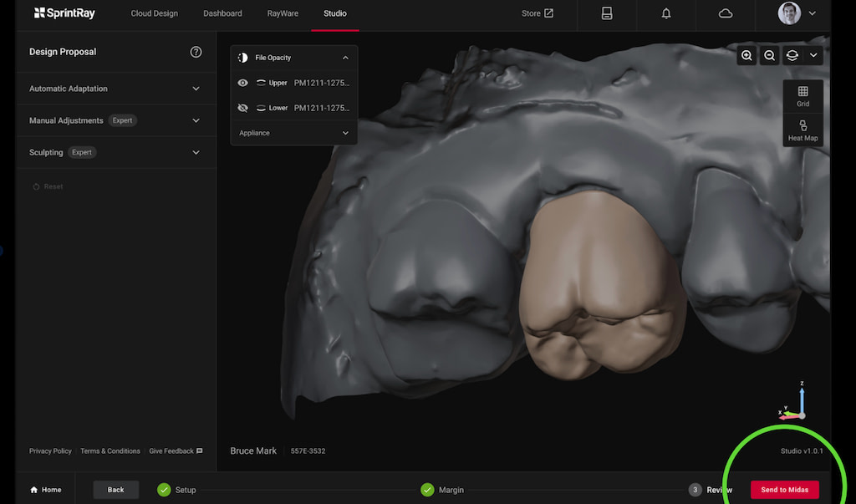Open the printer device icon
The image size is (856, 504).
point(607,13)
